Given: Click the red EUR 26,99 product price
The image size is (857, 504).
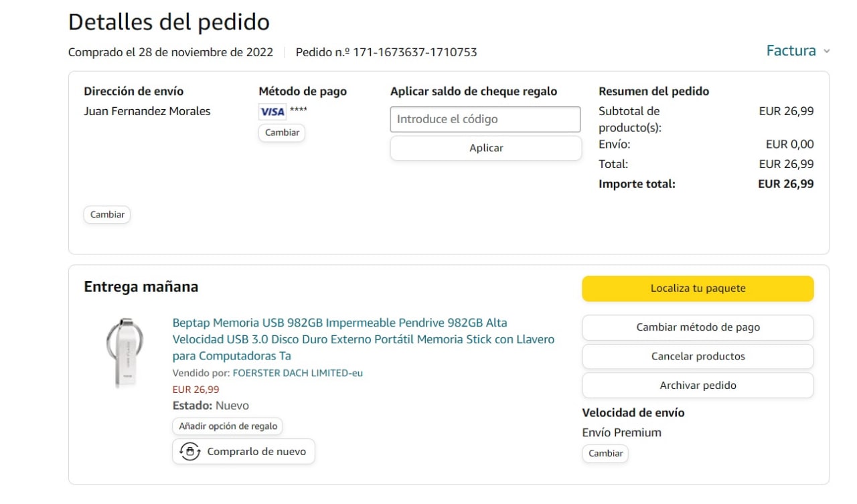Looking at the screenshot, I should 196,390.
